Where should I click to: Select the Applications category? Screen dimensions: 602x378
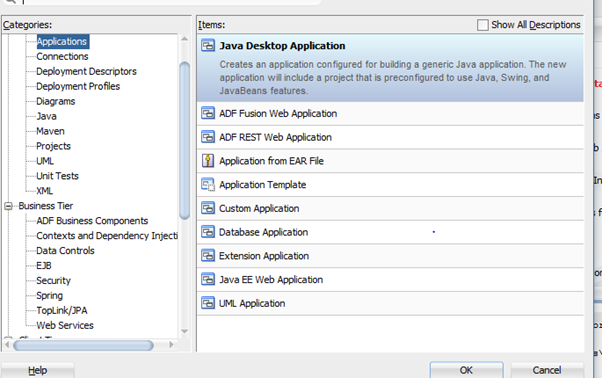point(63,41)
